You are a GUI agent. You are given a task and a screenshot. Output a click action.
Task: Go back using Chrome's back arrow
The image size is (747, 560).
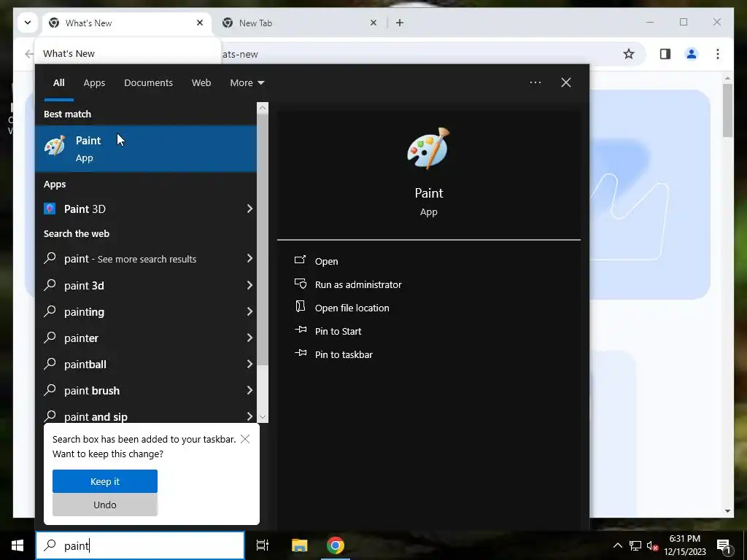[29, 54]
